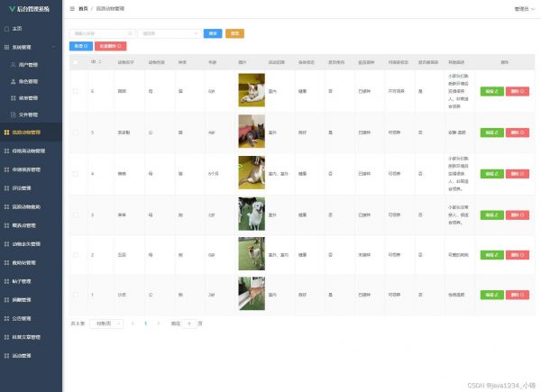Open 评论管理 in the sidebar
Image resolution: width=541 pixels, height=392 pixels.
coord(22,188)
